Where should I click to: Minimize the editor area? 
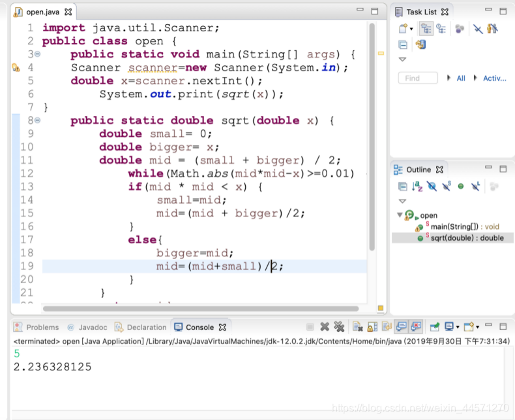360,10
